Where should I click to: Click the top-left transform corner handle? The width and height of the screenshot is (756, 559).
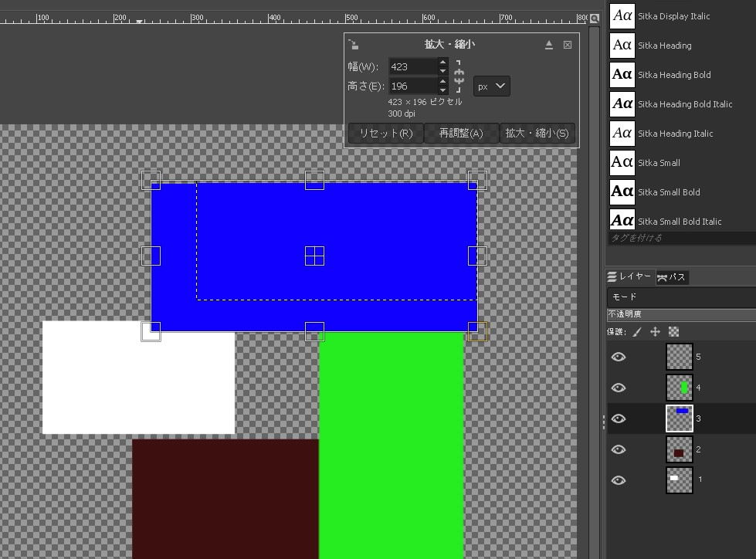151,180
